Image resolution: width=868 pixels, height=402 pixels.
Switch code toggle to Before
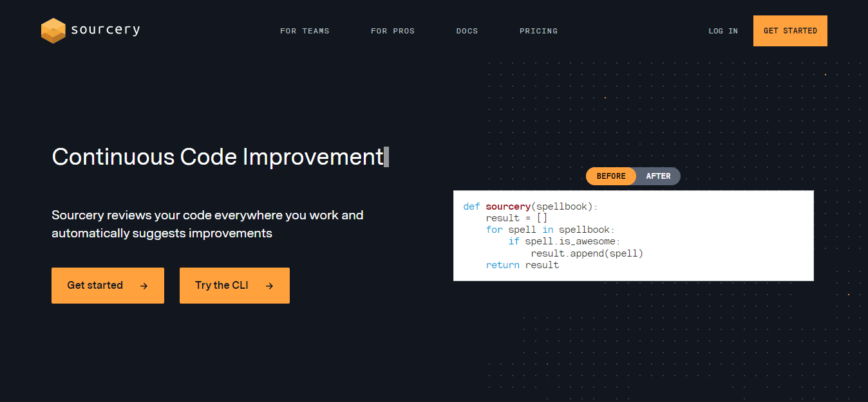point(611,176)
